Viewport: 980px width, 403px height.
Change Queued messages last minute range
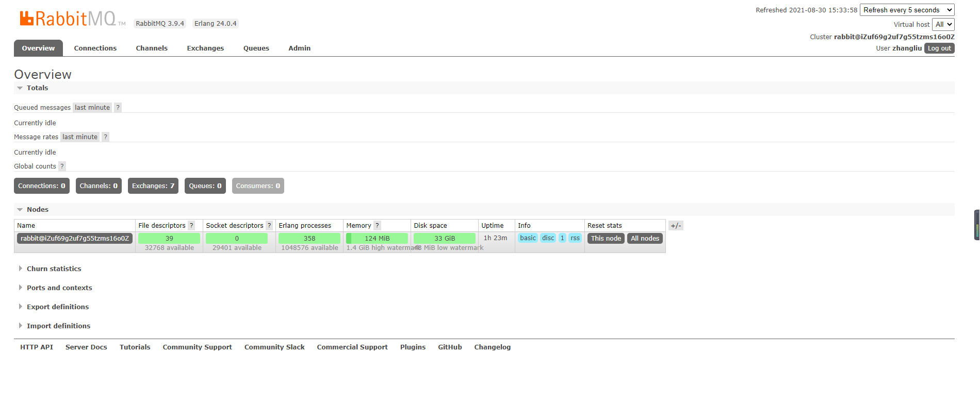(x=92, y=107)
